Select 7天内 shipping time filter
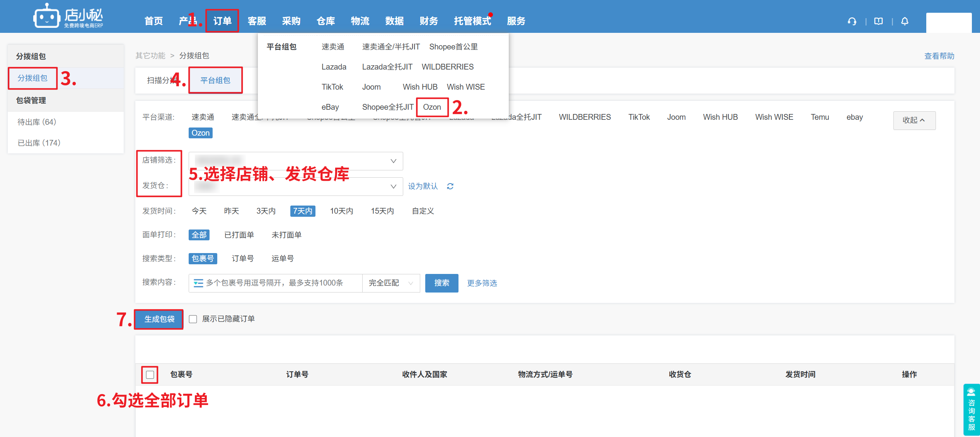Screen dimensions: 980x437 coord(303,211)
